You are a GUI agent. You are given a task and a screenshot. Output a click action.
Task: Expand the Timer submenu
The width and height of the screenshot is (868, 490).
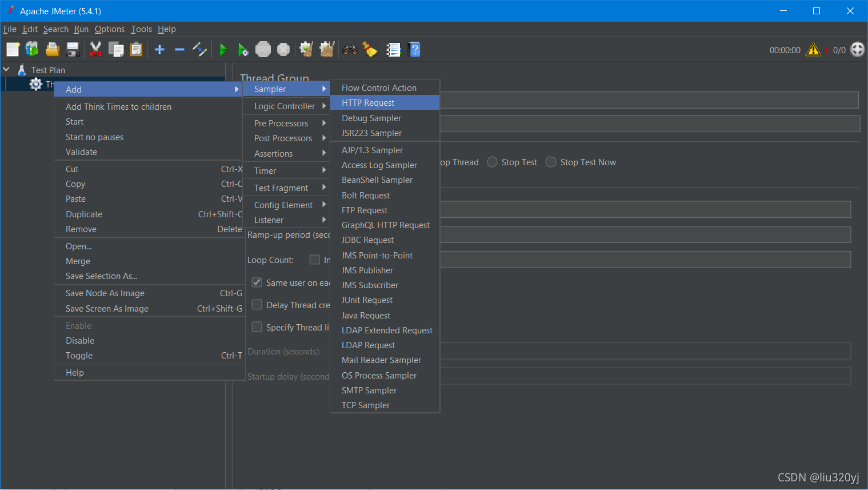(x=287, y=171)
